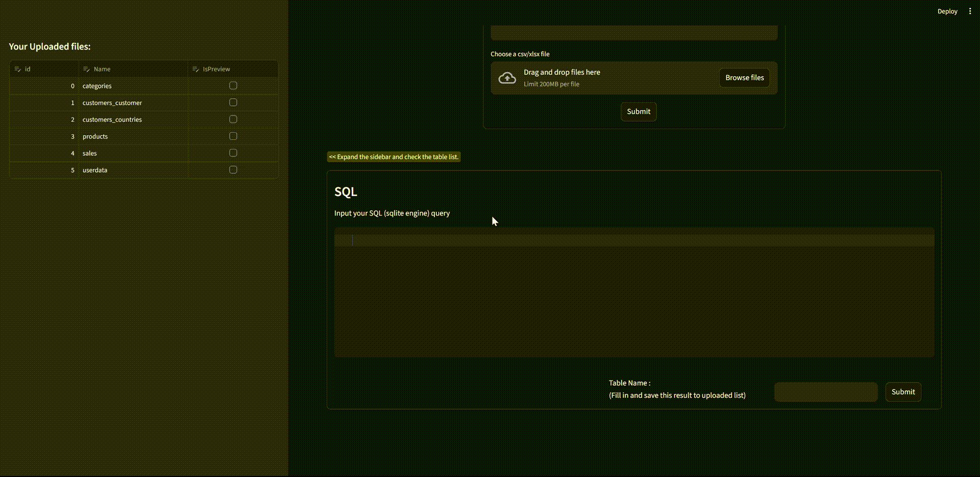The image size is (980, 477).
Task: Click the cloud upload icon
Action: pos(507,78)
